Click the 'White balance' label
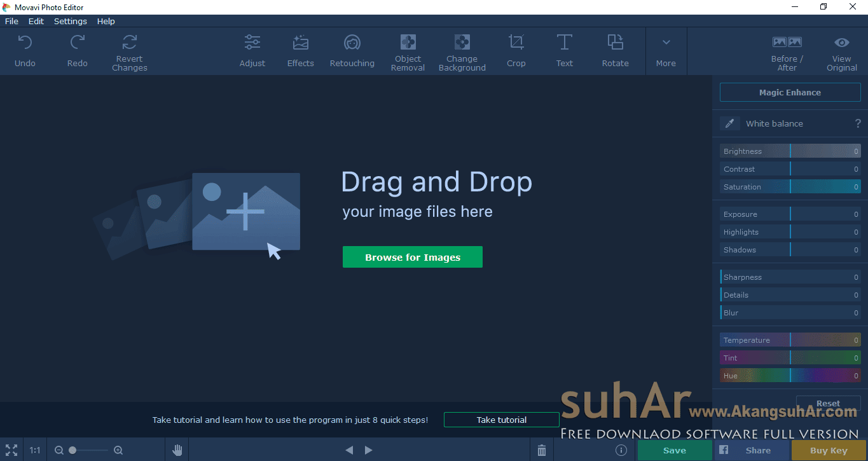 pyautogui.click(x=775, y=123)
